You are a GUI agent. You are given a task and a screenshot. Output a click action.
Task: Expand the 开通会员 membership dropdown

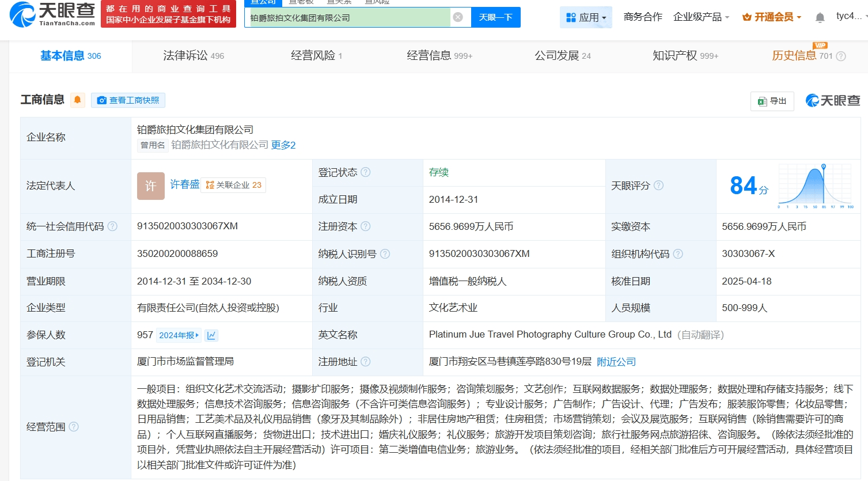(772, 17)
